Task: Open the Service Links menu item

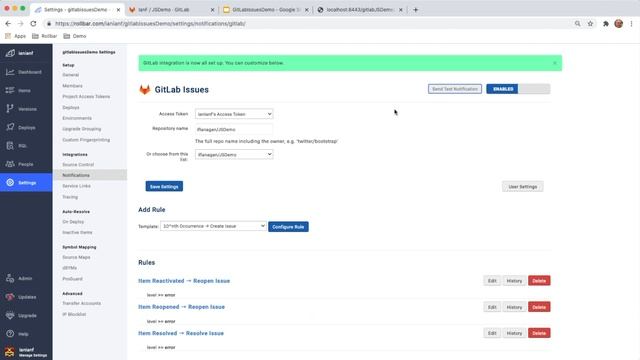Action: pyautogui.click(x=76, y=186)
